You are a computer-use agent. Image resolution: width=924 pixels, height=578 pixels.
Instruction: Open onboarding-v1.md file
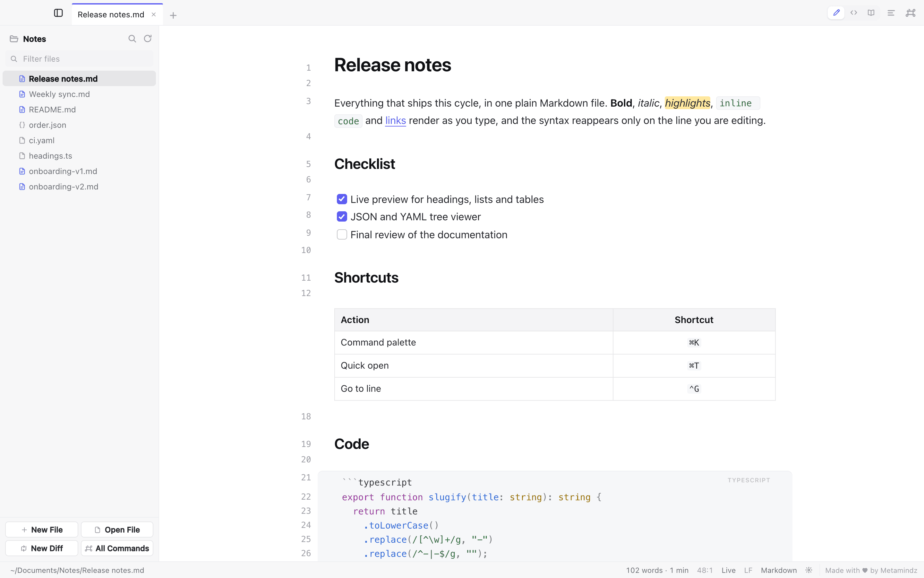(80, 171)
